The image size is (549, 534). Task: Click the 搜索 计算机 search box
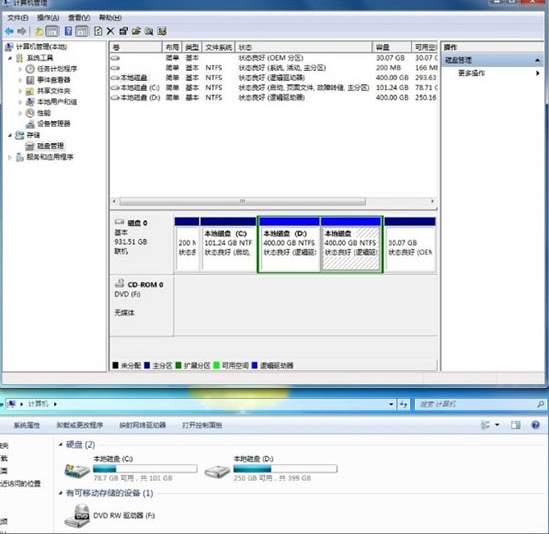click(478, 404)
